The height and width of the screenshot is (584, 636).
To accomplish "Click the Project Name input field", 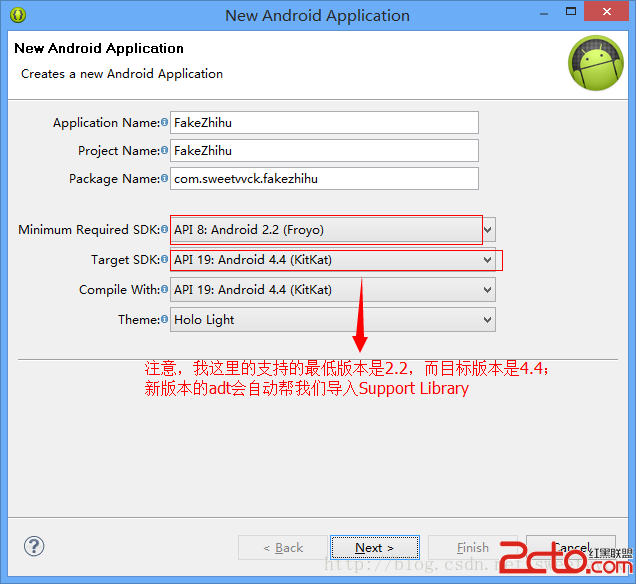I will [324, 150].
